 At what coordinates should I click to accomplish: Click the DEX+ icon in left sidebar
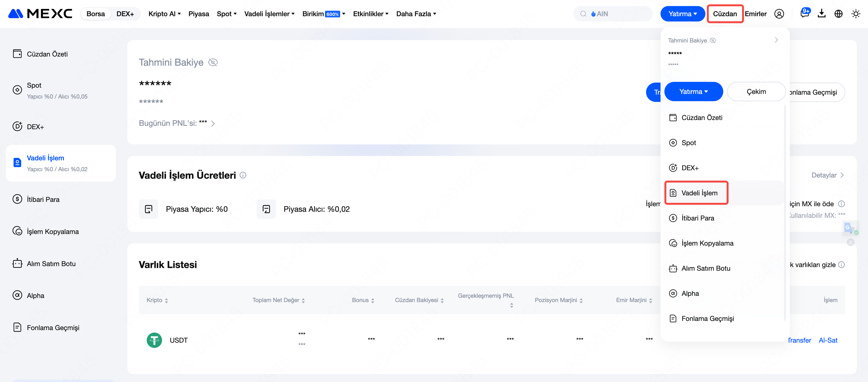(17, 126)
